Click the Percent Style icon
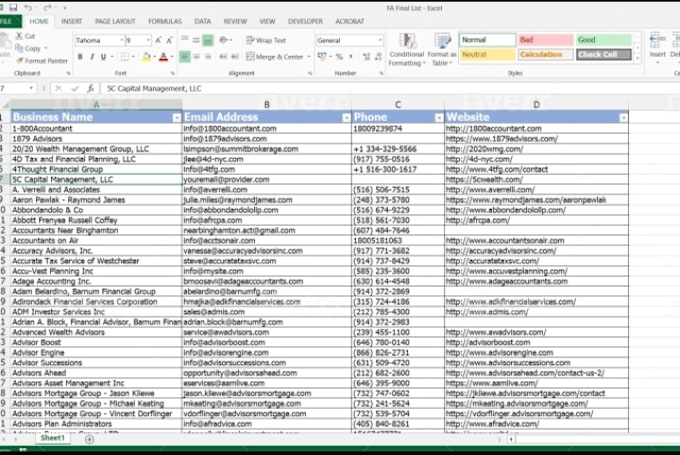 point(339,57)
